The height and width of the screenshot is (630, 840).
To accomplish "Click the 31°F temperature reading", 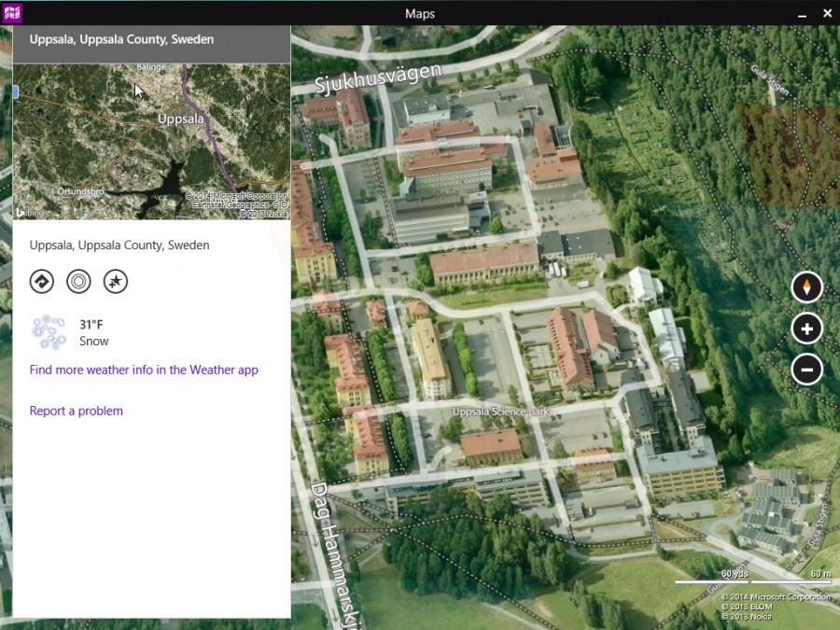I will tap(91, 325).
